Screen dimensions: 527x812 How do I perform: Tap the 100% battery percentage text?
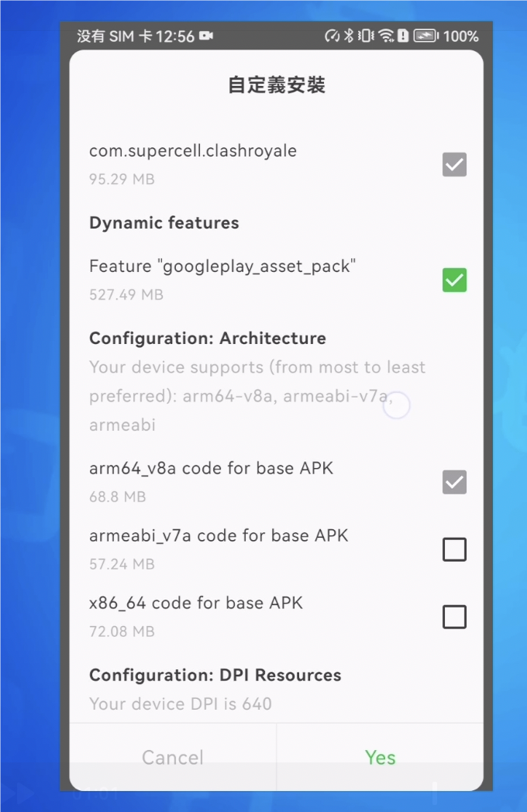click(x=461, y=36)
